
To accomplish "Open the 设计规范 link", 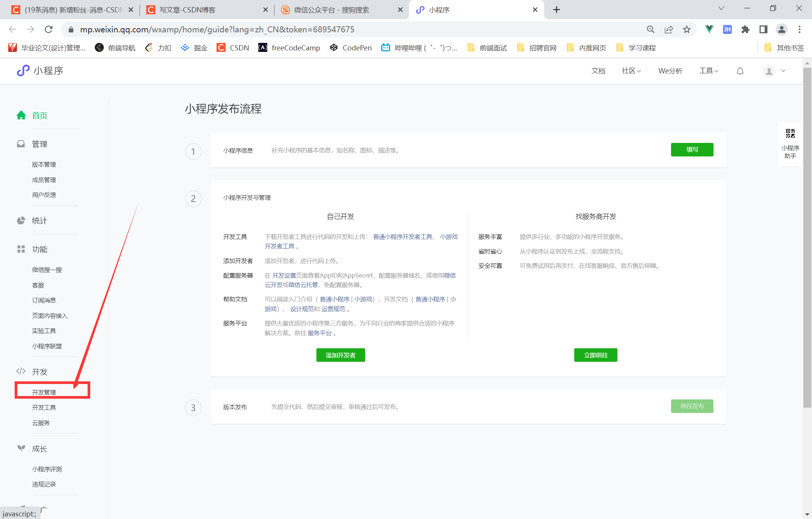I will click(x=302, y=309).
